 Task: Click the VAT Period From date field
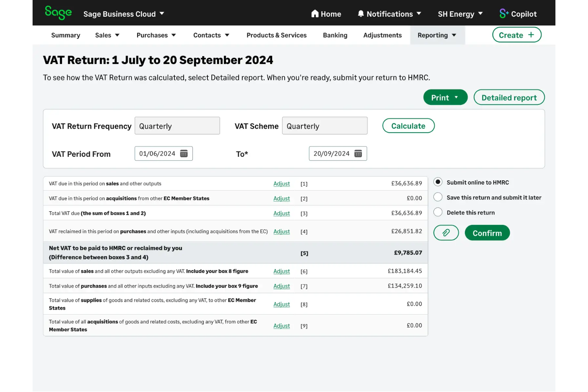click(164, 154)
